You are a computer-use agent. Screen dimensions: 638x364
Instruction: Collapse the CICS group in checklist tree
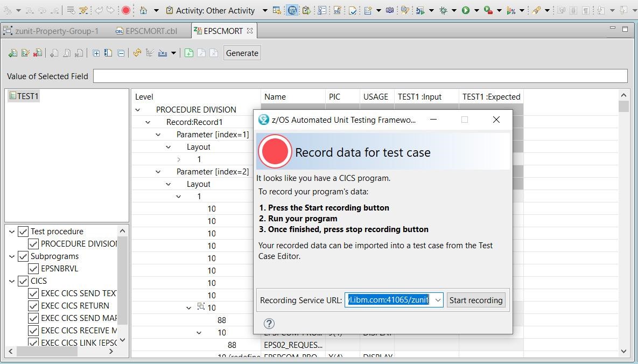[12, 281]
